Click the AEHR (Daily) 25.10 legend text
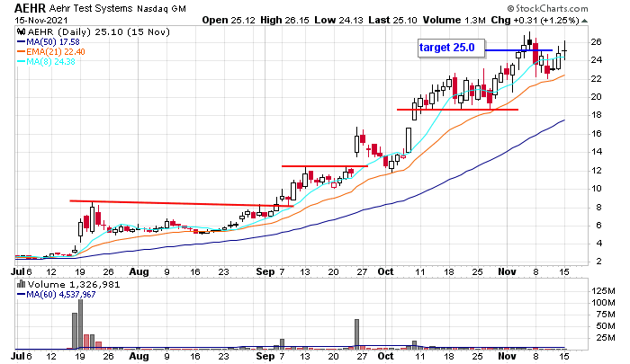This screenshot has height=364, width=630. (99, 31)
